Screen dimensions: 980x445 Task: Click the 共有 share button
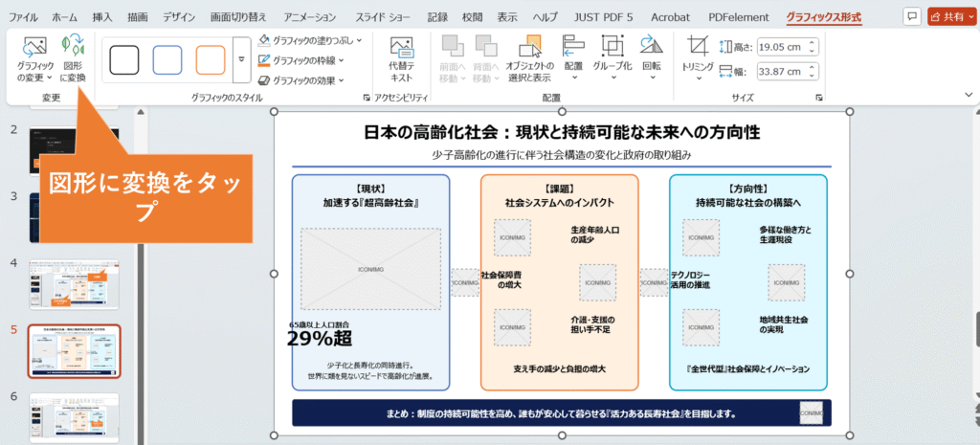[949, 17]
